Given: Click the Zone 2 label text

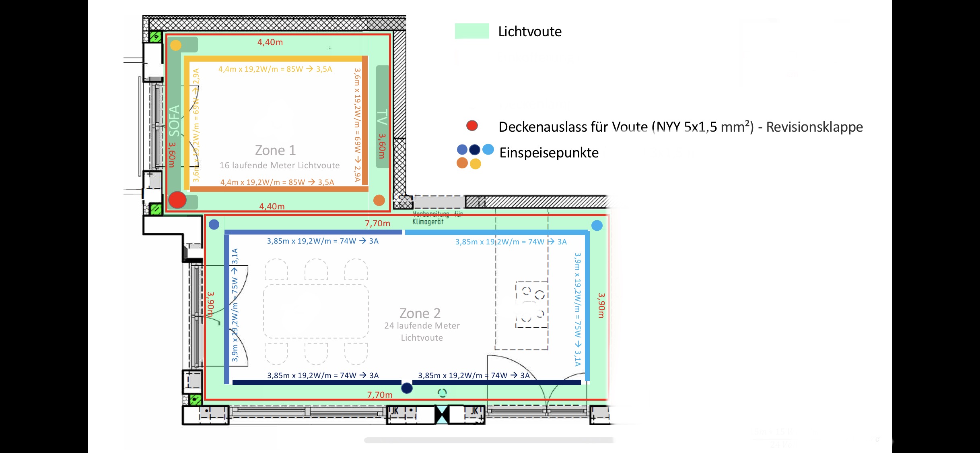Looking at the screenshot, I should tap(420, 313).
